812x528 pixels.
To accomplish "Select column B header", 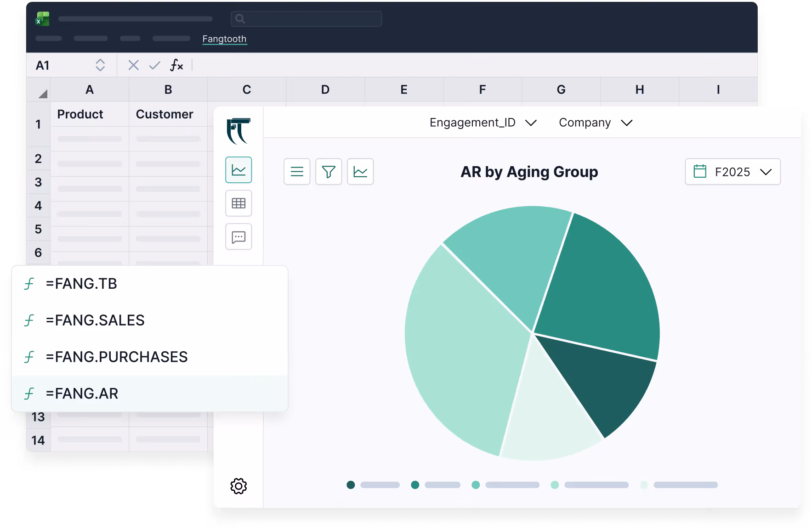I will pos(168,90).
